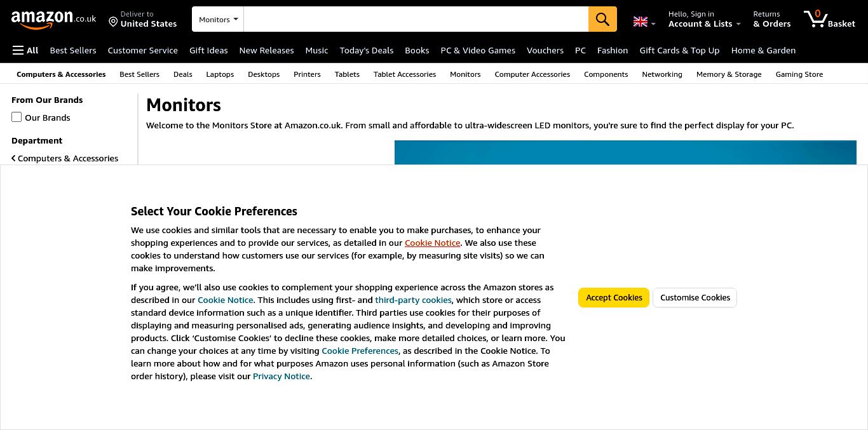868x430 pixels.
Task: Click the Accept Cookies button
Action: click(x=614, y=297)
